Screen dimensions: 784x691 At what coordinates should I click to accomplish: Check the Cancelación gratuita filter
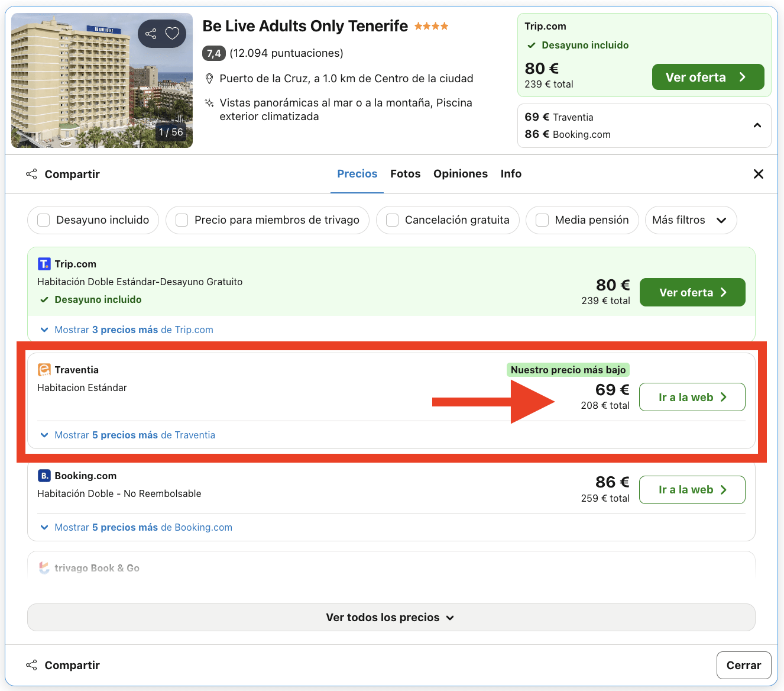pyautogui.click(x=391, y=219)
